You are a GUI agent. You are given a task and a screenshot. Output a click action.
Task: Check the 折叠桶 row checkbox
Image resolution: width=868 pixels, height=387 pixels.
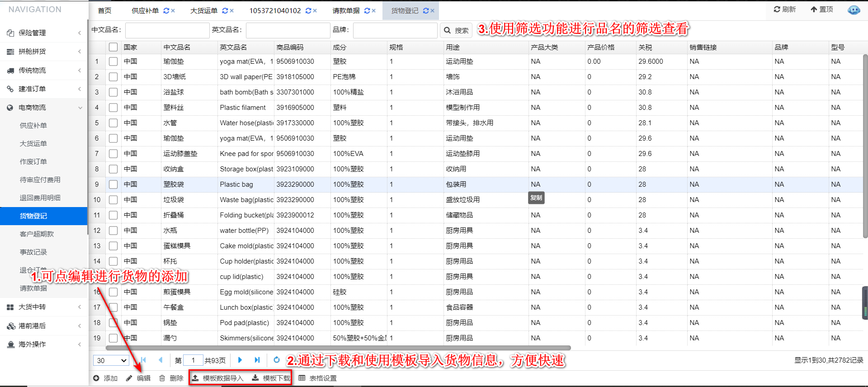pos(113,215)
